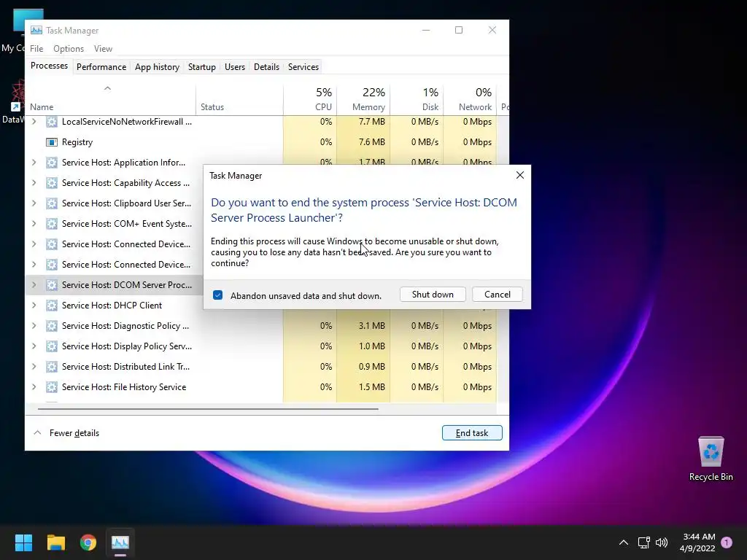The image size is (747, 560).
Task: Sort by the Memory column header
Action: point(363,100)
